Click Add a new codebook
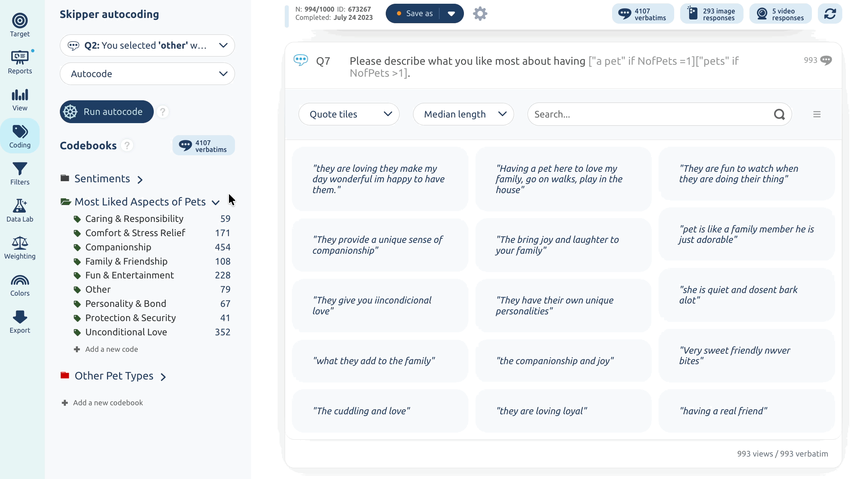This screenshot has width=868, height=479. coord(103,403)
